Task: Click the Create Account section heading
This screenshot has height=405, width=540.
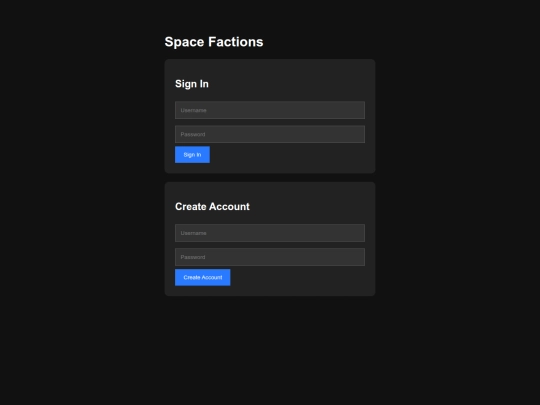Action: click(212, 206)
